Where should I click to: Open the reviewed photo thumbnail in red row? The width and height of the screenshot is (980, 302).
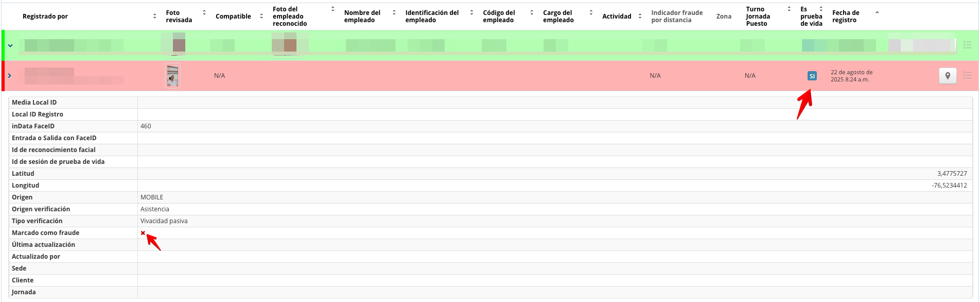click(x=172, y=76)
